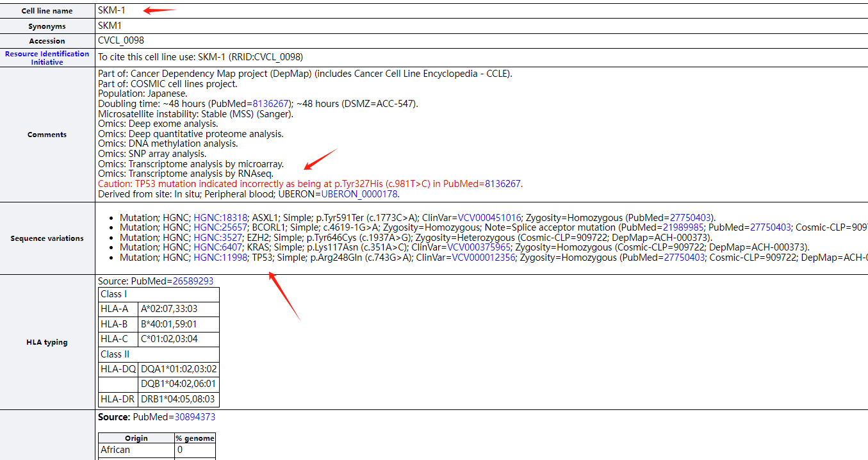Screen dimensions: 868x460
Task: Click the CVCL_0098 accession value
Action: [121, 40]
